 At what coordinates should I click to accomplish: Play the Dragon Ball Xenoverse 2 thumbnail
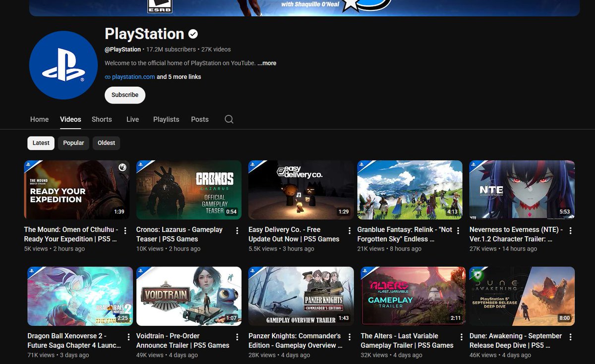80,296
